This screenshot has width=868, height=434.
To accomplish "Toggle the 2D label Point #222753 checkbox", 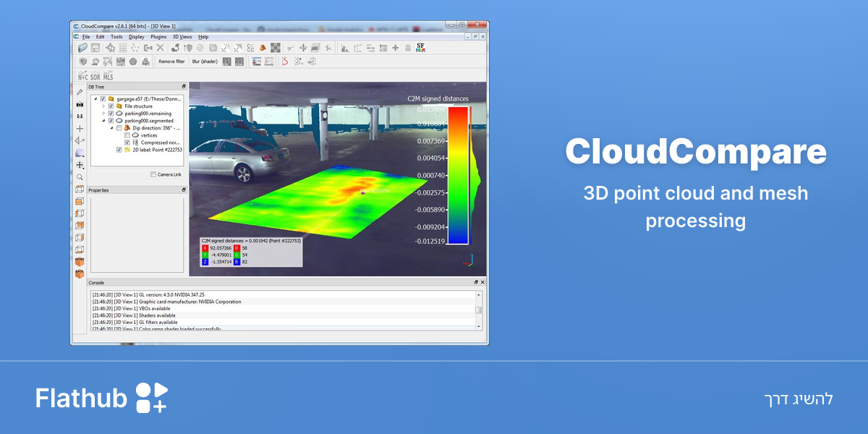I will tap(119, 150).
